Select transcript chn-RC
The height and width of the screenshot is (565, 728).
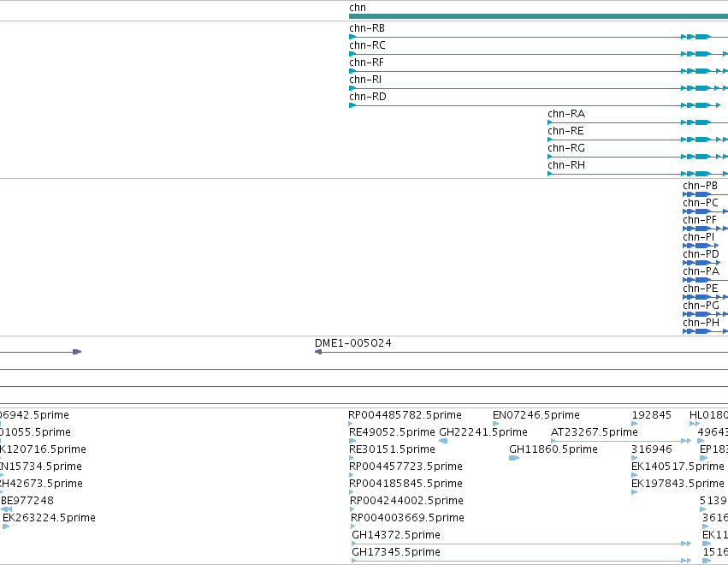click(x=367, y=45)
